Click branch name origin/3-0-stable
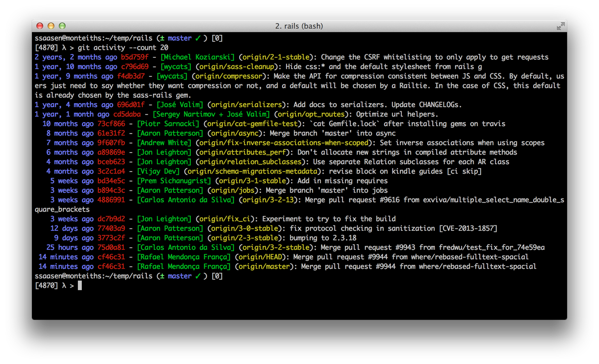 [244, 228]
